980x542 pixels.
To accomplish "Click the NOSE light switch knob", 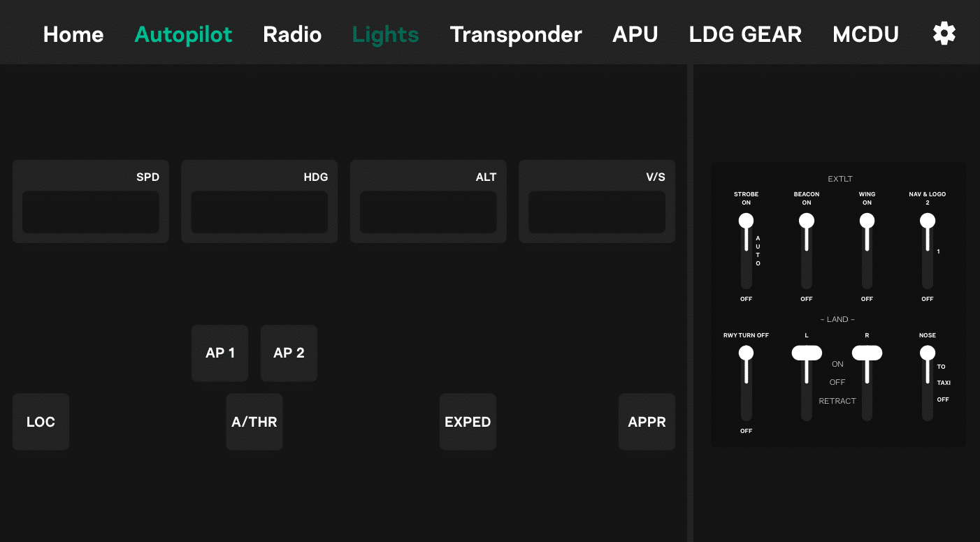I will 927,353.
